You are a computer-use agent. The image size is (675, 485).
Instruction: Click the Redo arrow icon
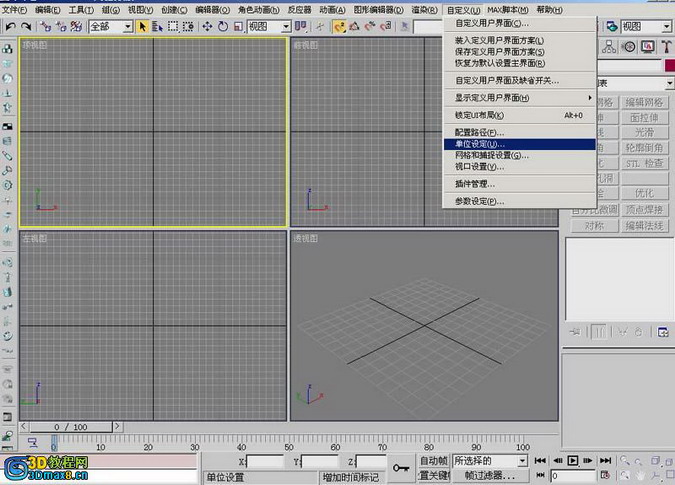[x=26, y=27]
